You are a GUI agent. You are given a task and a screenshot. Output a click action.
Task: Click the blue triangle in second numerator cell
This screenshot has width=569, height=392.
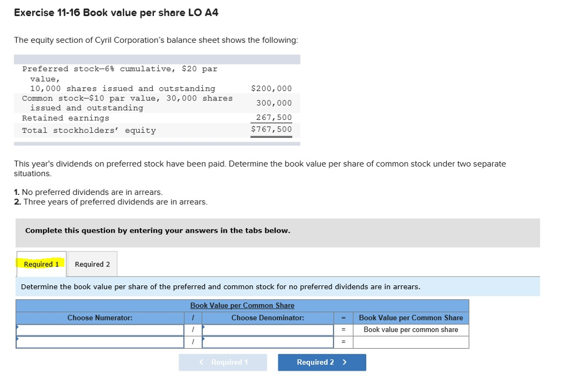tap(18, 340)
